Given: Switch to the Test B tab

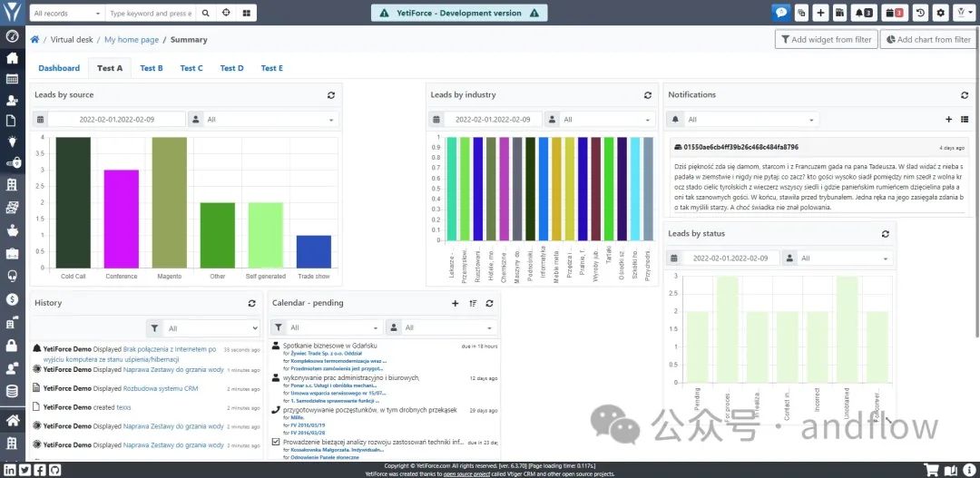Looking at the screenshot, I should point(152,68).
